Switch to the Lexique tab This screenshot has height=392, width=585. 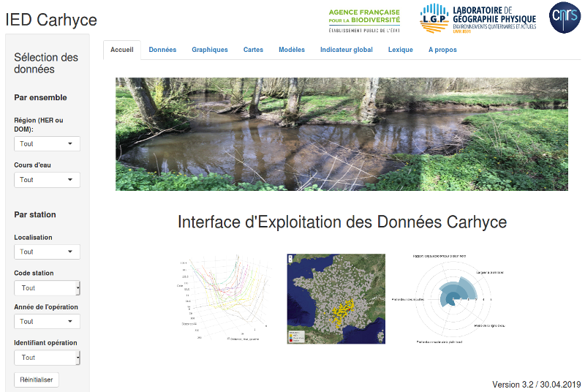401,50
